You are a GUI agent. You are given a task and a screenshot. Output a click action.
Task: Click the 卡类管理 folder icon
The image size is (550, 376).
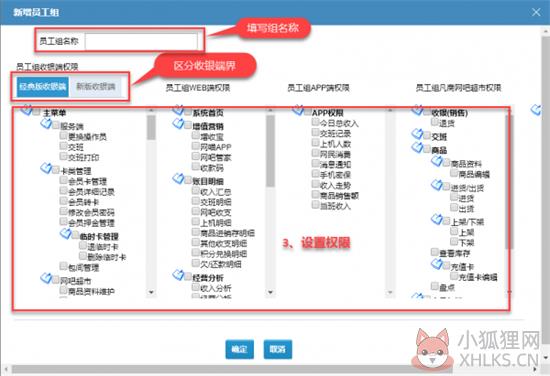click(46, 168)
